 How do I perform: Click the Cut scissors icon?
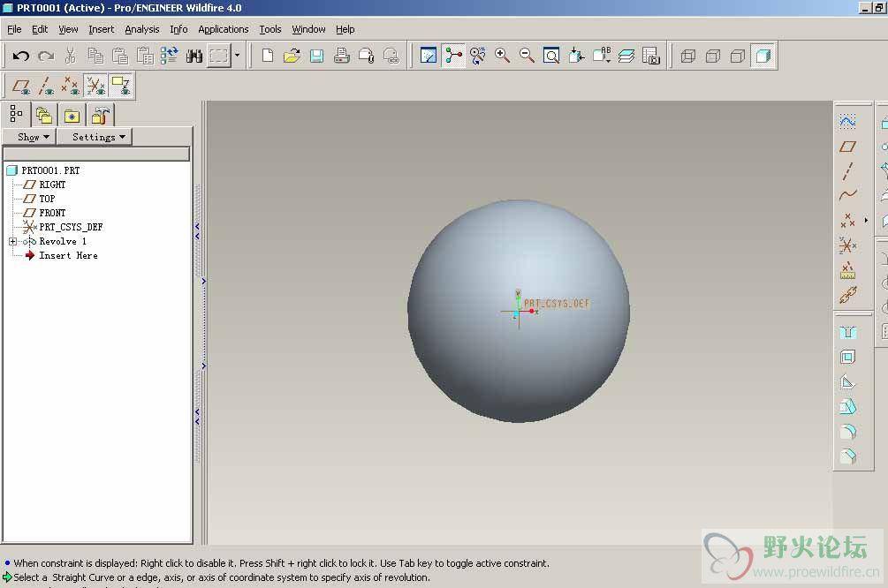(71, 56)
